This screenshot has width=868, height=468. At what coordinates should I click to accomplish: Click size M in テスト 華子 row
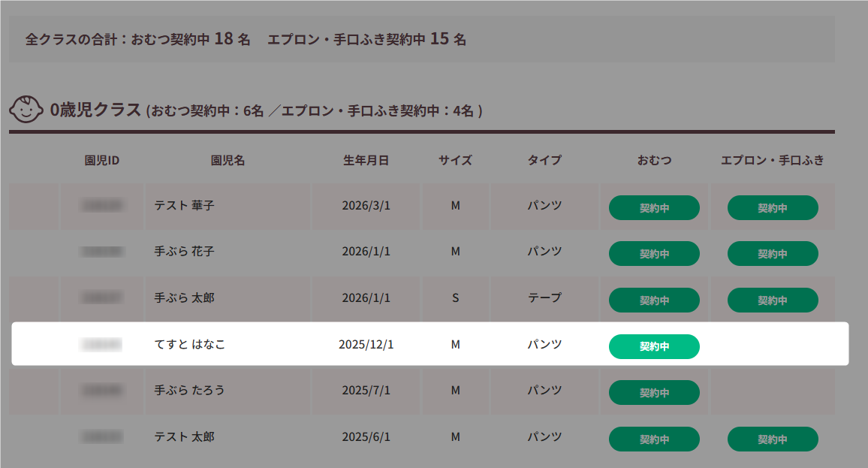click(x=455, y=206)
